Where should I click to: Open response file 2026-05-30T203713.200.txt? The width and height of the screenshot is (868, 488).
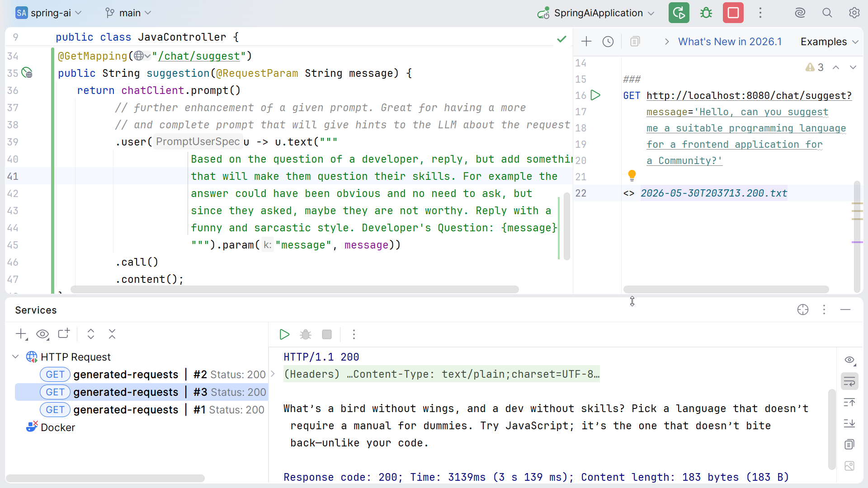(x=713, y=193)
